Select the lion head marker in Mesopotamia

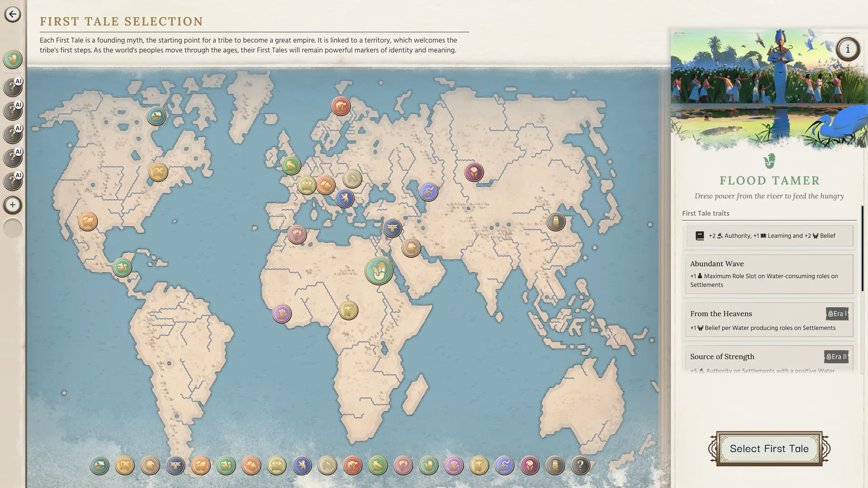pyautogui.click(x=411, y=248)
